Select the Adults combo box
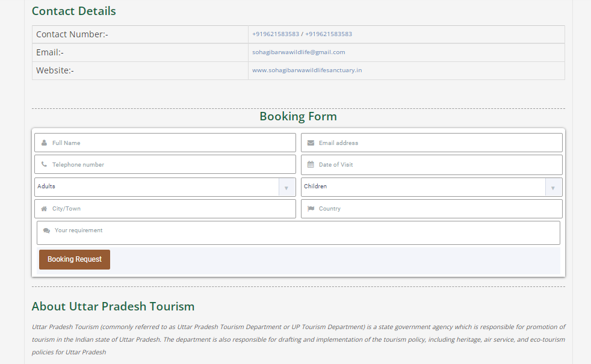The height and width of the screenshot is (364, 591). pyautogui.click(x=165, y=187)
